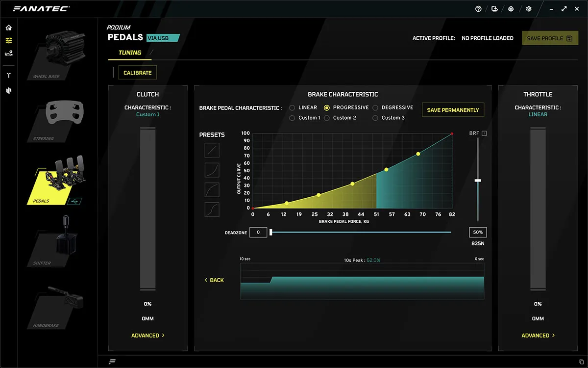The image size is (588, 368).
Task: Click the Deadzone value field
Action: (x=258, y=232)
